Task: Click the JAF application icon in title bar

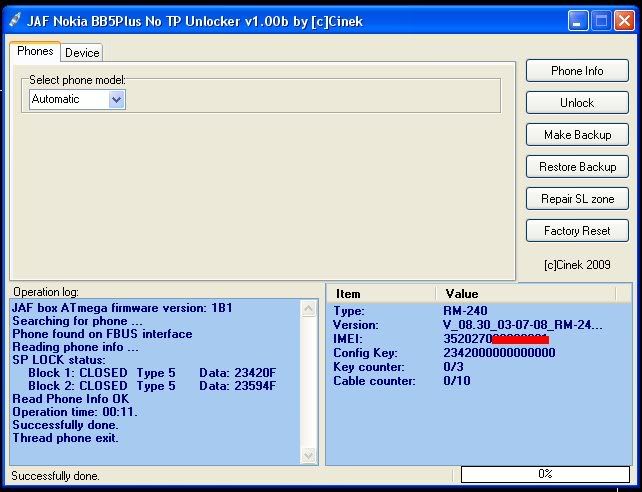Action: point(15,20)
